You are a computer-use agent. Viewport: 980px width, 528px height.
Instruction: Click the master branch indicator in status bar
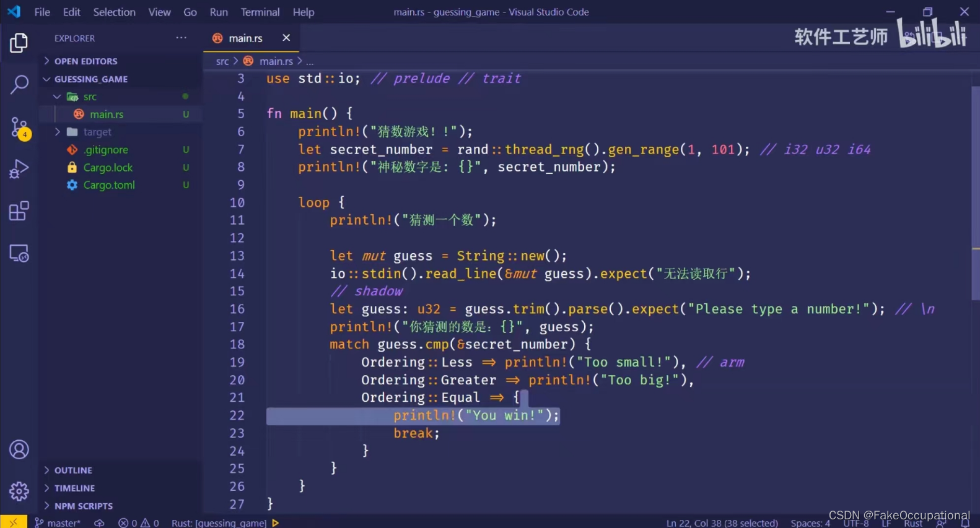pos(58,523)
